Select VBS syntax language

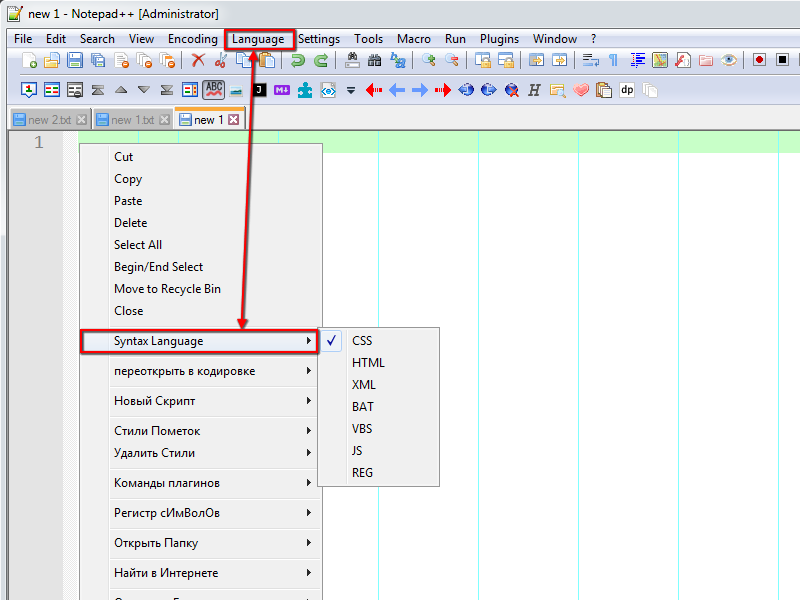pos(379,429)
